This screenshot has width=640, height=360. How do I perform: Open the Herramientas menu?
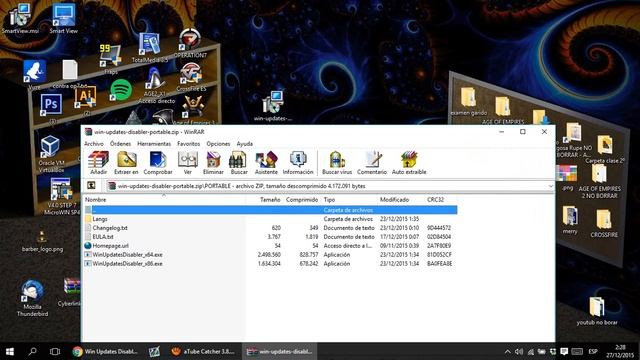click(x=154, y=144)
